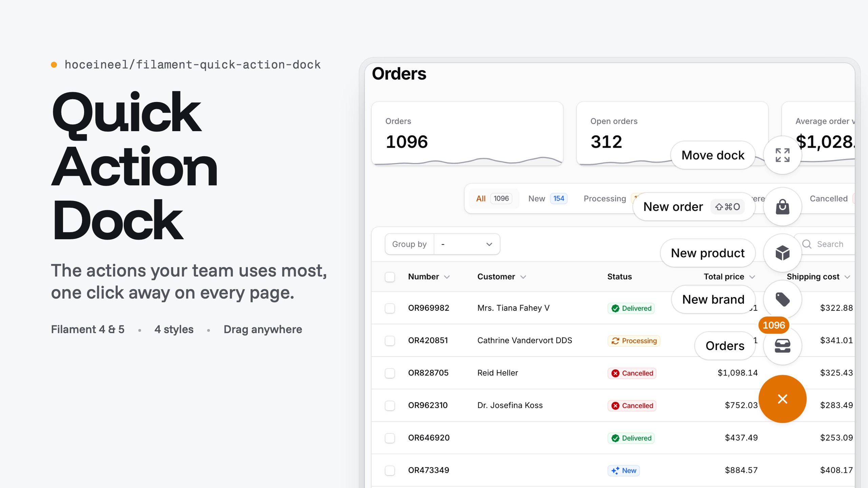Viewport: 868px width, 488px height.
Task: Select the All orders tab
Action: (x=494, y=199)
